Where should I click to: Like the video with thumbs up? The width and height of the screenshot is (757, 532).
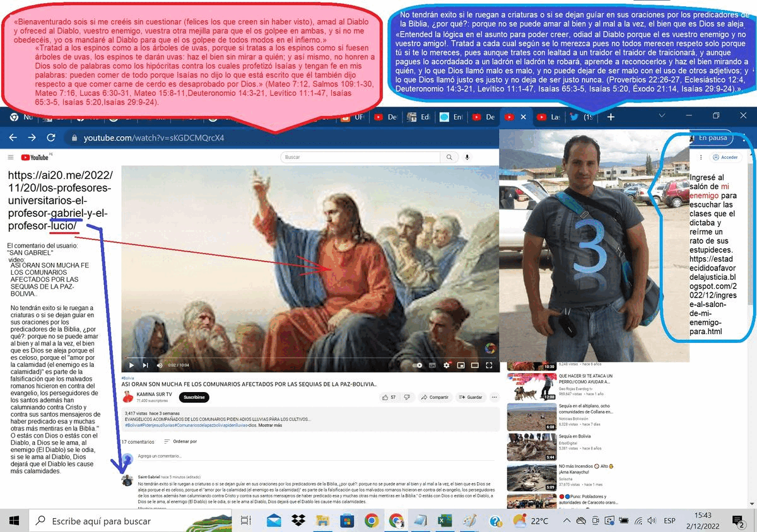(x=389, y=397)
